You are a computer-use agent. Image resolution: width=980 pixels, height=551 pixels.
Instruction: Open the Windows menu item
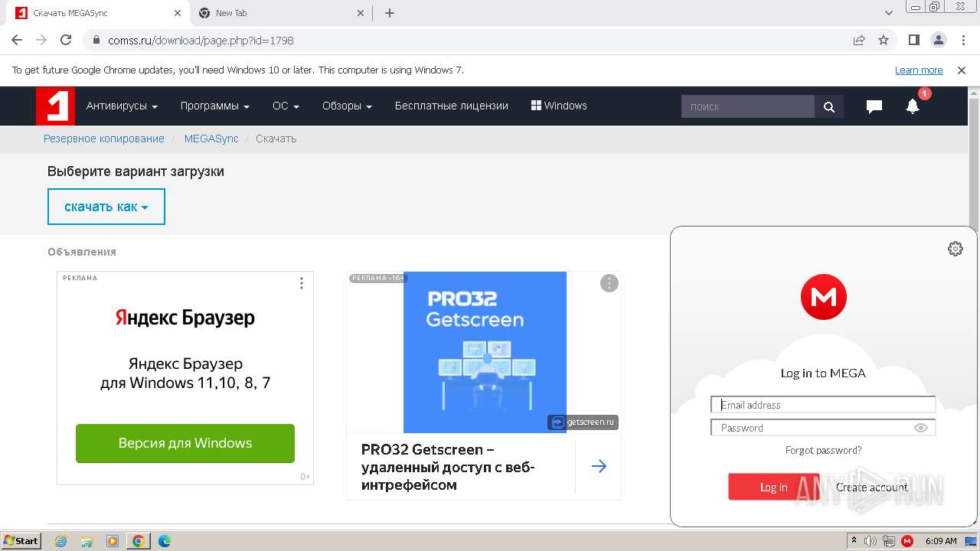coord(559,106)
